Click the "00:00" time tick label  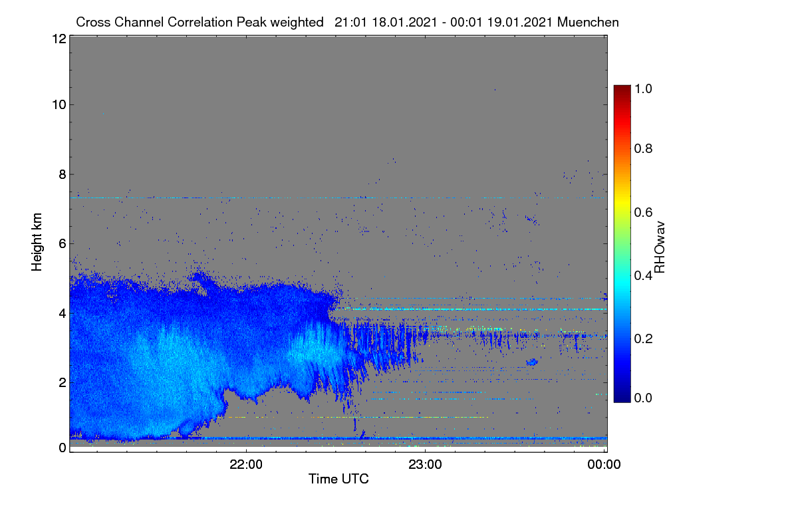point(604,465)
